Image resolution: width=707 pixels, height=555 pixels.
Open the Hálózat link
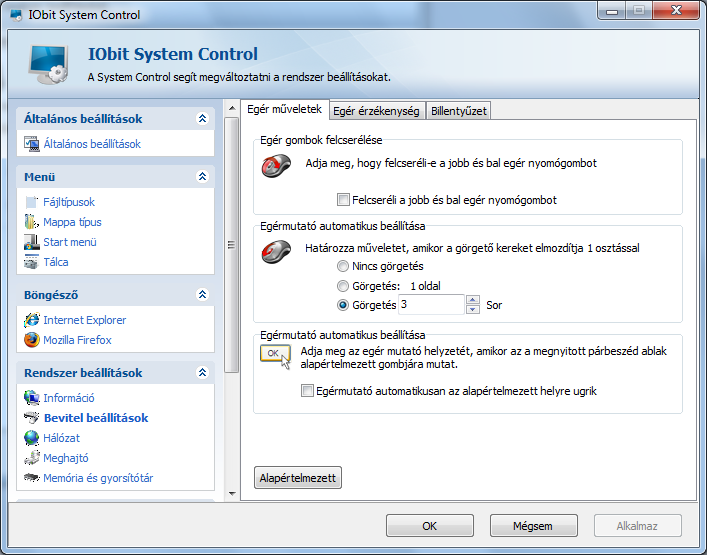pyautogui.click(x=61, y=438)
